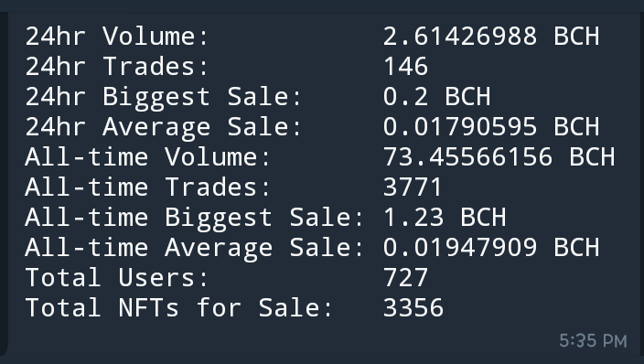Click the 1.23 BCH value

tap(445, 218)
